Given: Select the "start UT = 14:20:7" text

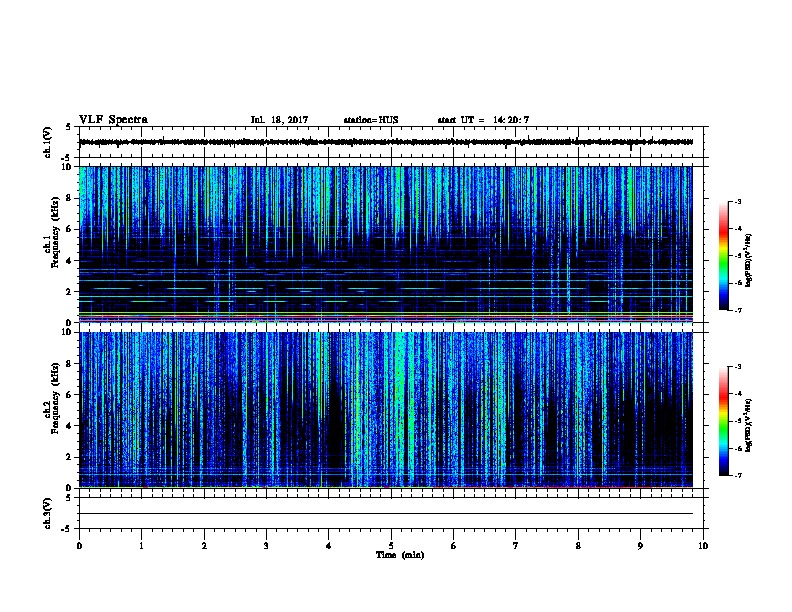Looking at the screenshot, I should click(483, 120).
